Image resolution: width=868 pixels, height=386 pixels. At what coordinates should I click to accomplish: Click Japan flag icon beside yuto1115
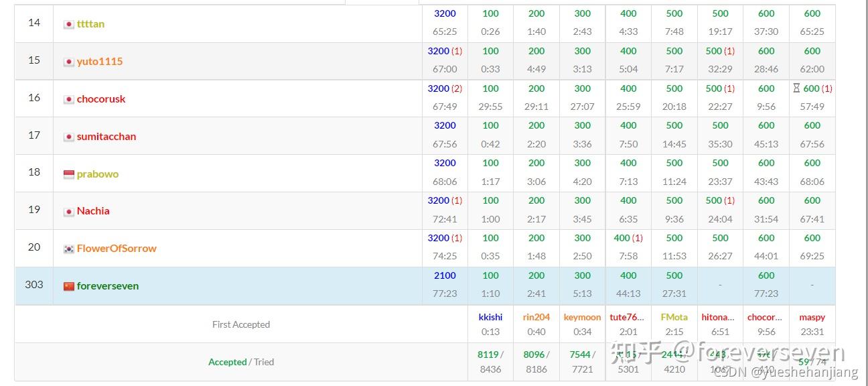(68, 62)
